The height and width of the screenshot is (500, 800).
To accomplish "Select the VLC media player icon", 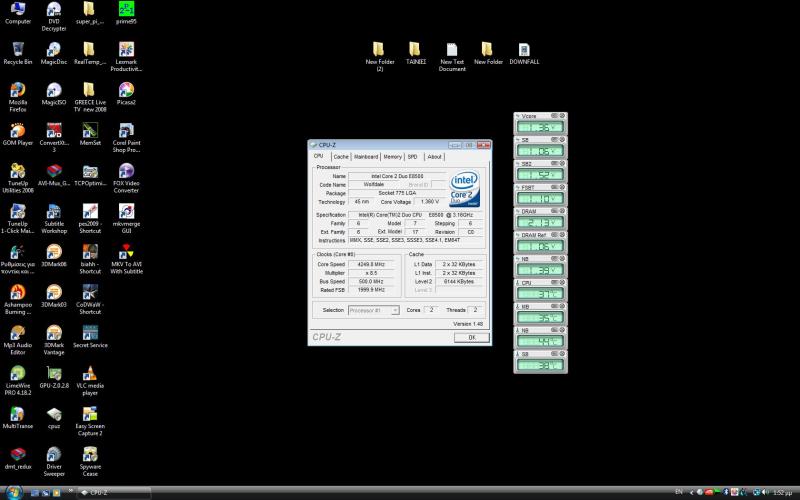I will (x=90, y=380).
